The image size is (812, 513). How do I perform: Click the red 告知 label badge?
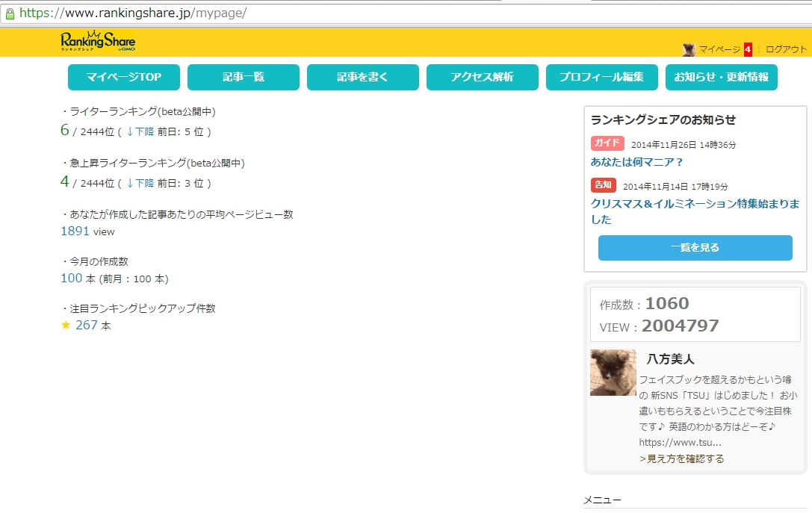tap(604, 184)
